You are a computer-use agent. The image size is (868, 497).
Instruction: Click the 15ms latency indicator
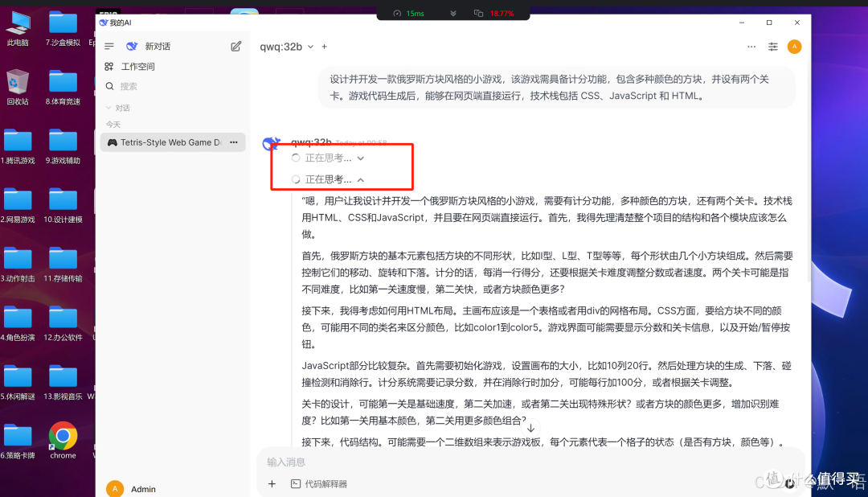[409, 14]
